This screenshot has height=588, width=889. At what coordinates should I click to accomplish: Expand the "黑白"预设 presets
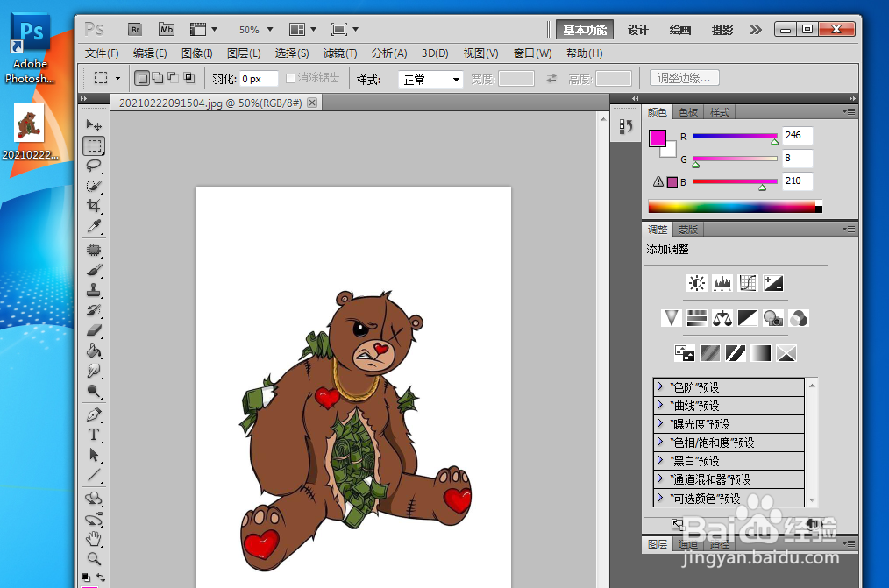click(660, 460)
